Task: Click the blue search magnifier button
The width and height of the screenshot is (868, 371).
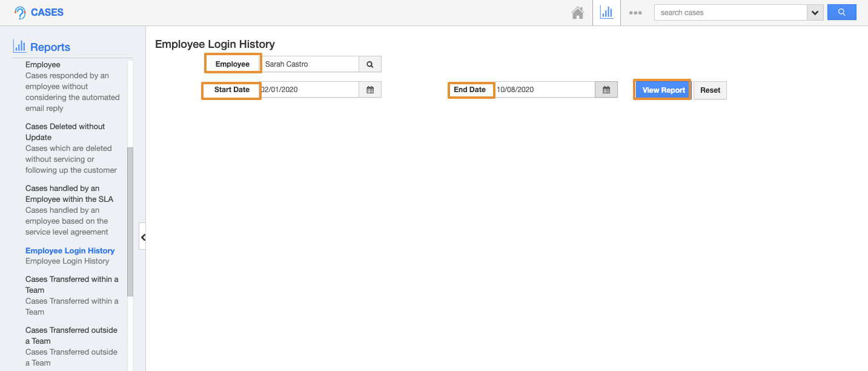Action: tap(841, 13)
